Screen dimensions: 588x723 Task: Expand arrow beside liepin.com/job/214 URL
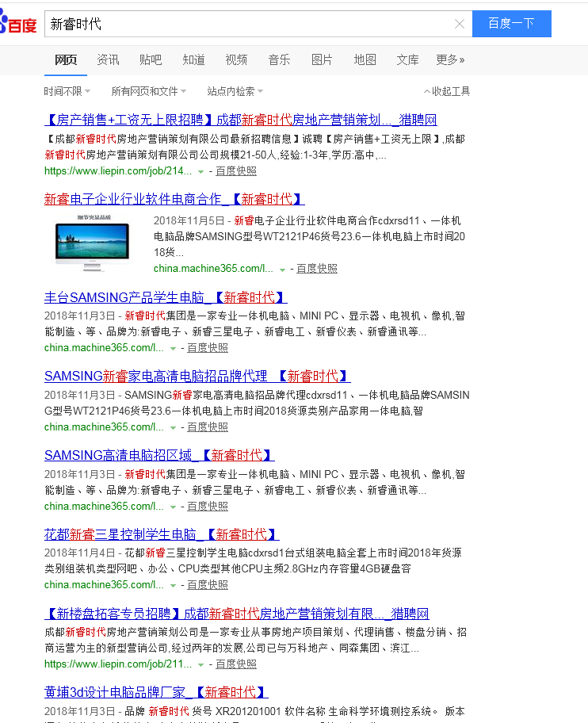(201, 172)
